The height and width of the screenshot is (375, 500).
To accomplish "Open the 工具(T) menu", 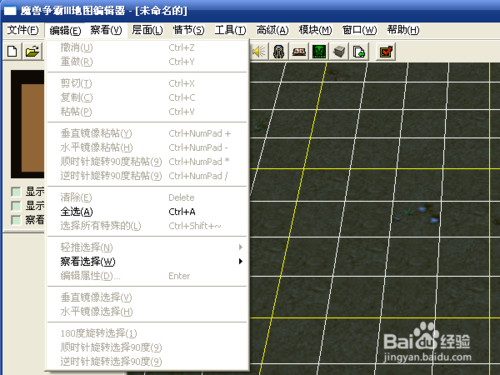I will pos(230,30).
